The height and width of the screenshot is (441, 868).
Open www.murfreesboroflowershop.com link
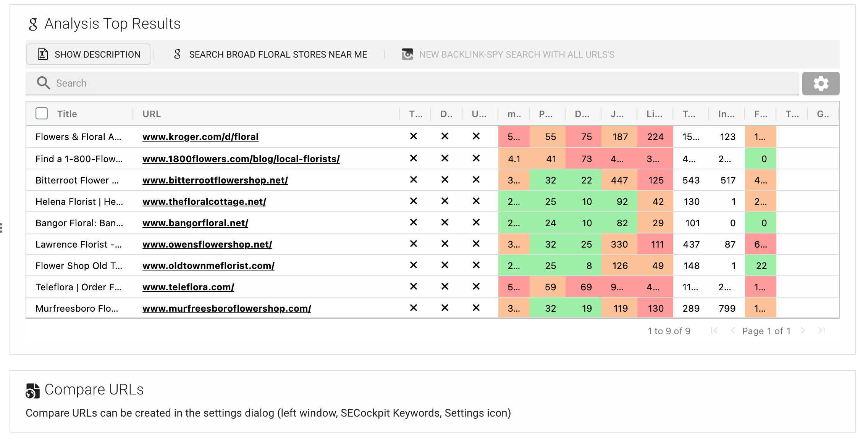point(227,308)
